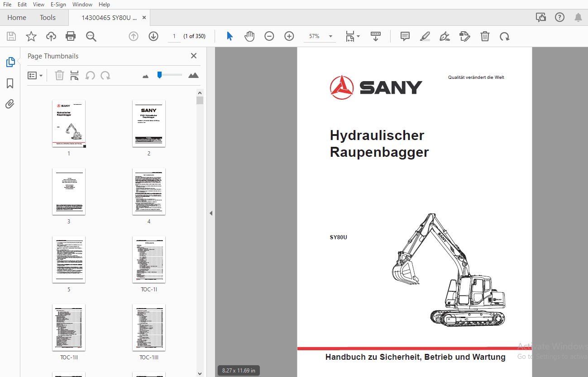
Task: Go to next page arrow
Action: [153, 36]
